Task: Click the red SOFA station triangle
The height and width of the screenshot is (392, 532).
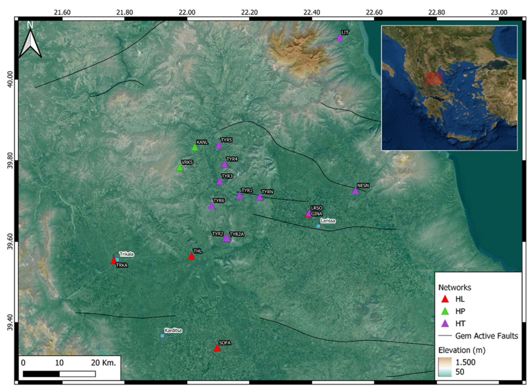Action: (x=217, y=348)
